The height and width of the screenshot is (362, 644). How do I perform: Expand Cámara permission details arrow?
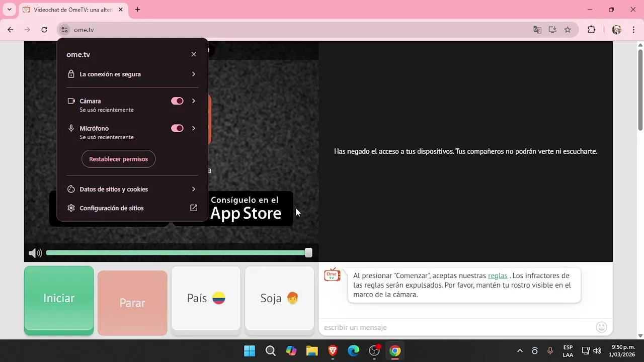click(x=194, y=101)
